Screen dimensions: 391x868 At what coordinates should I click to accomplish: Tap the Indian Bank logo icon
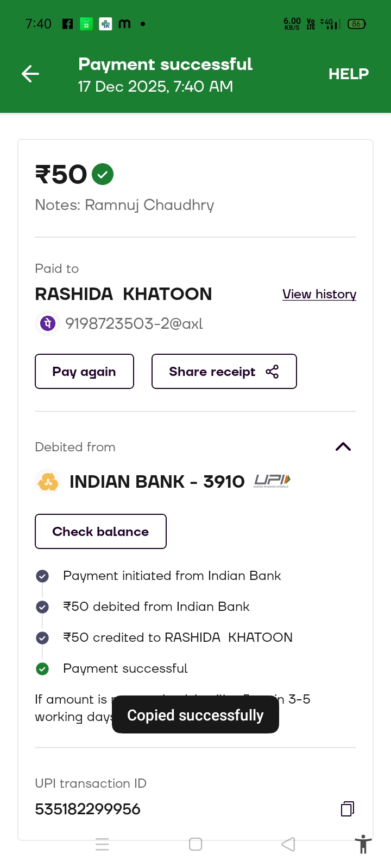48,481
